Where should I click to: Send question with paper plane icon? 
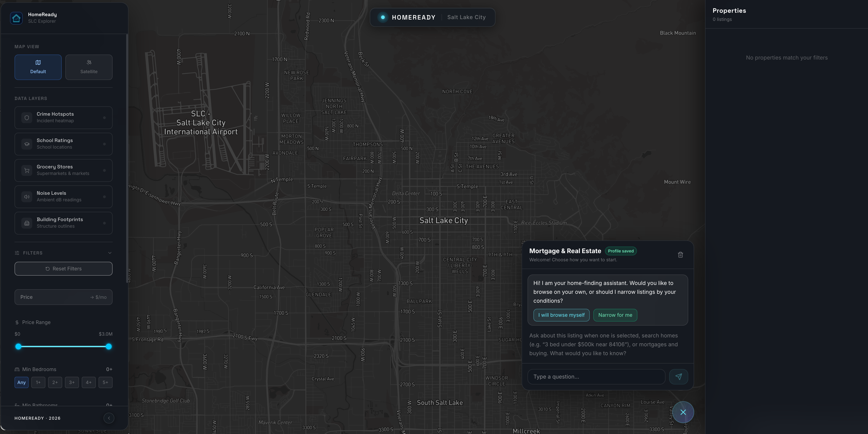(x=678, y=377)
